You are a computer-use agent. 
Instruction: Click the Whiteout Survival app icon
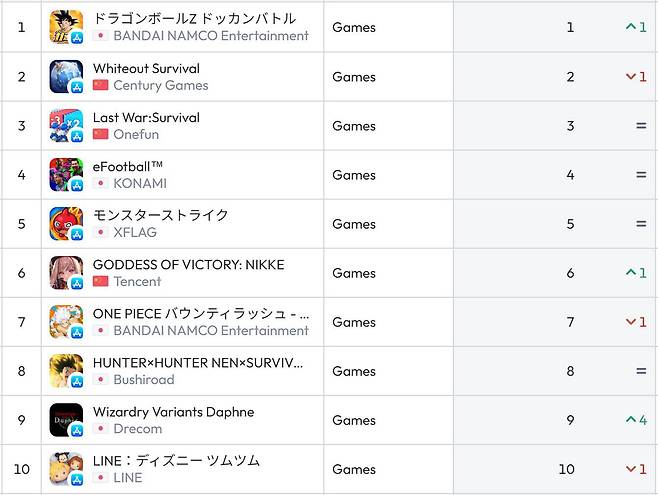[66, 77]
